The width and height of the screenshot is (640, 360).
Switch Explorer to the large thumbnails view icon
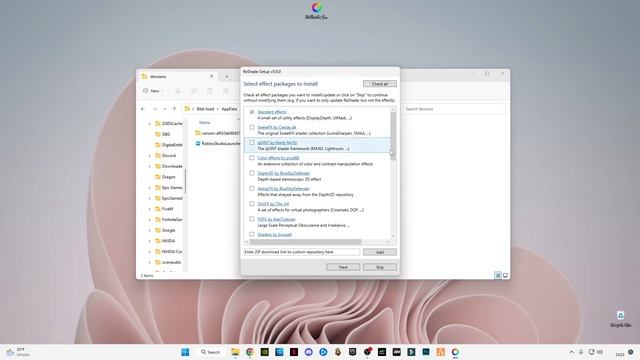(x=505, y=276)
